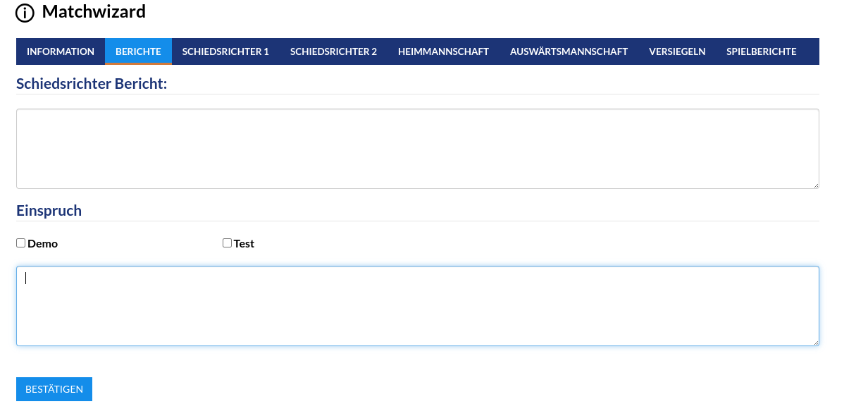Open the Versiegeln tab
The image size is (868, 404).
677,51
